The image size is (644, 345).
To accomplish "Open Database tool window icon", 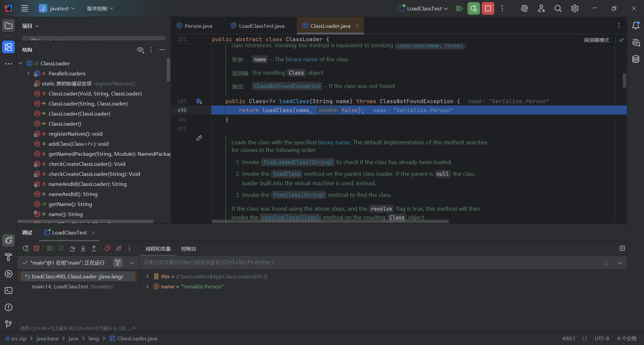I will (636, 59).
